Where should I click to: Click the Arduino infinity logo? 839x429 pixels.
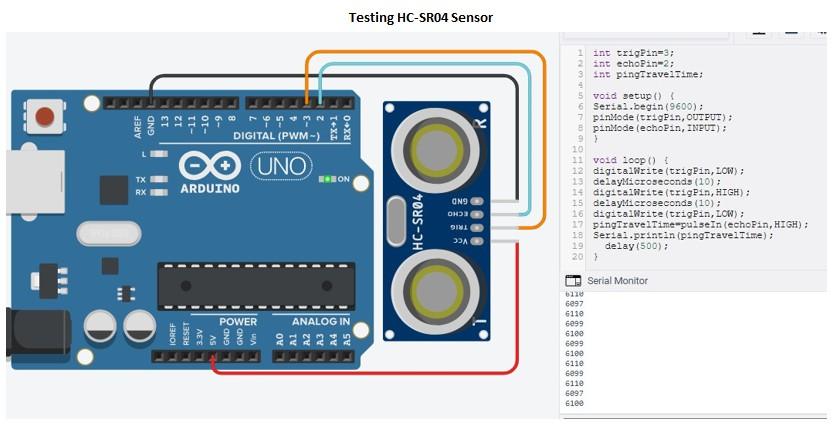tap(210, 165)
